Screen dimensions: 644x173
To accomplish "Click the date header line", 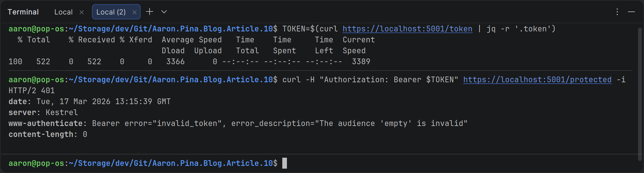I will pos(90,102).
